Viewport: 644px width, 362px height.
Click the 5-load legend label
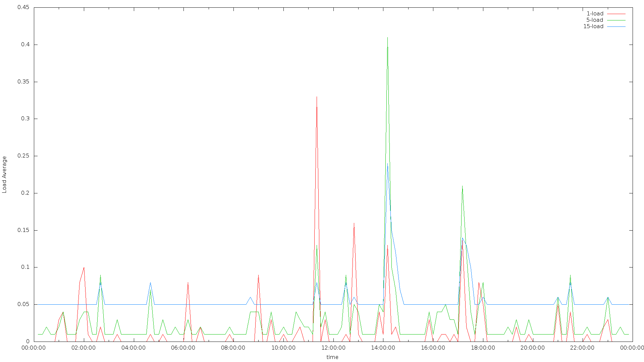(x=595, y=20)
